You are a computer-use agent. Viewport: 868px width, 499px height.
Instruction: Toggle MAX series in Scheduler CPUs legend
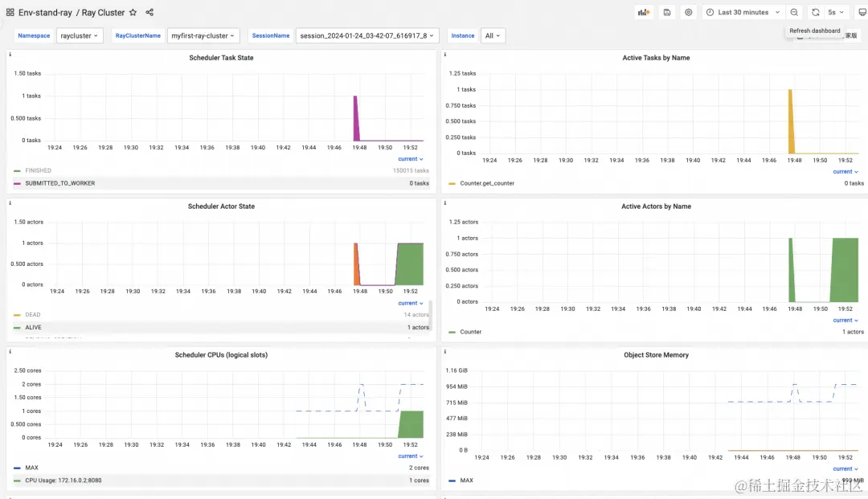click(x=31, y=468)
